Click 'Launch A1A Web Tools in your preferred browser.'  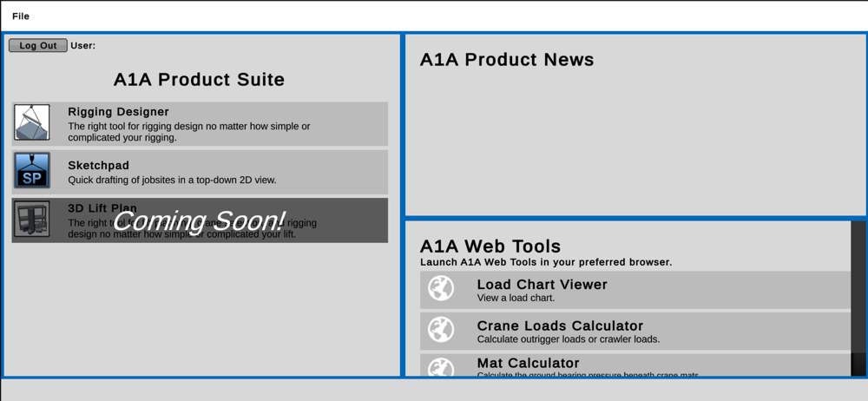click(546, 262)
